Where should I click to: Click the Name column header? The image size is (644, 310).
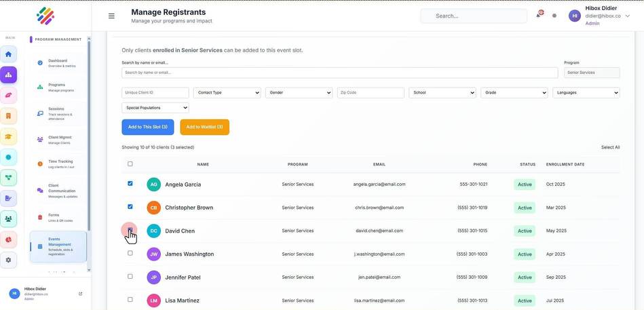(x=203, y=164)
